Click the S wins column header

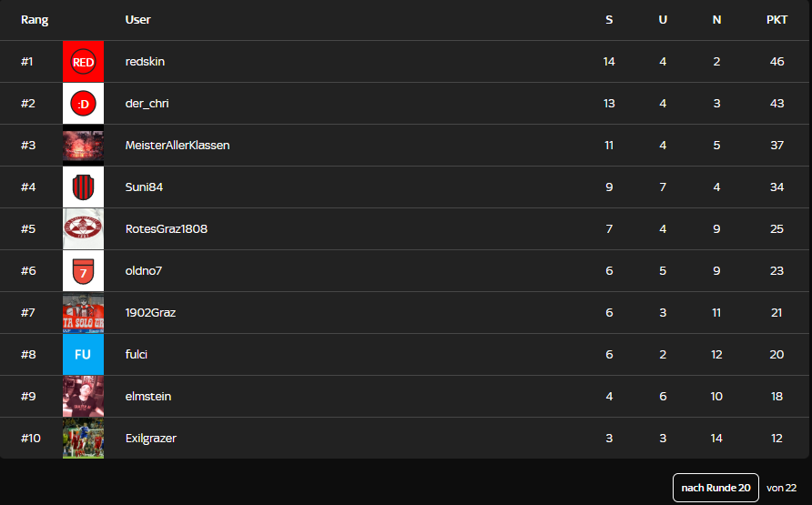(609, 20)
